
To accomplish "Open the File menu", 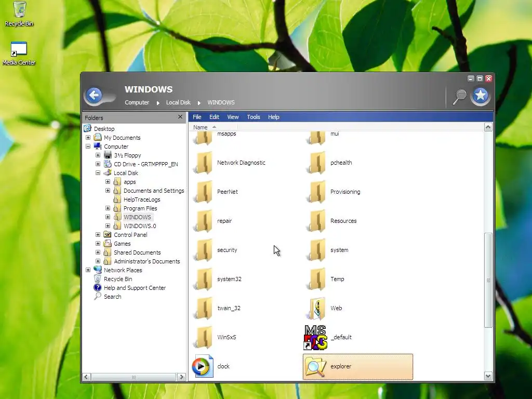I will 197,117.
